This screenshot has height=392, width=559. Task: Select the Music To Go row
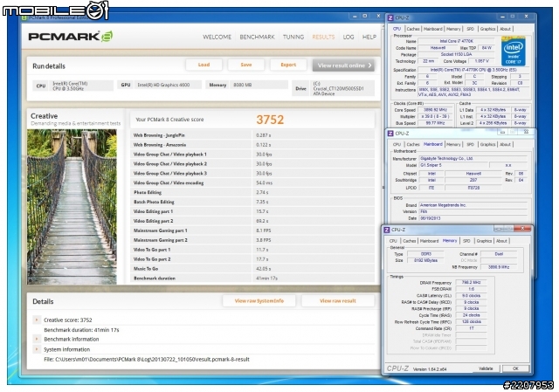click(x=252, y=269)
